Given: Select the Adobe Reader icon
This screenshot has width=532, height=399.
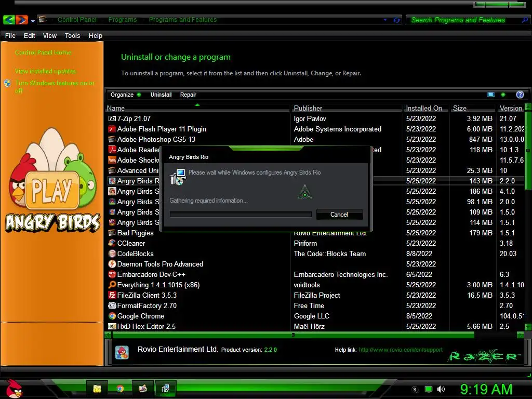Looking at the screenshot, I should coord(112,150).
